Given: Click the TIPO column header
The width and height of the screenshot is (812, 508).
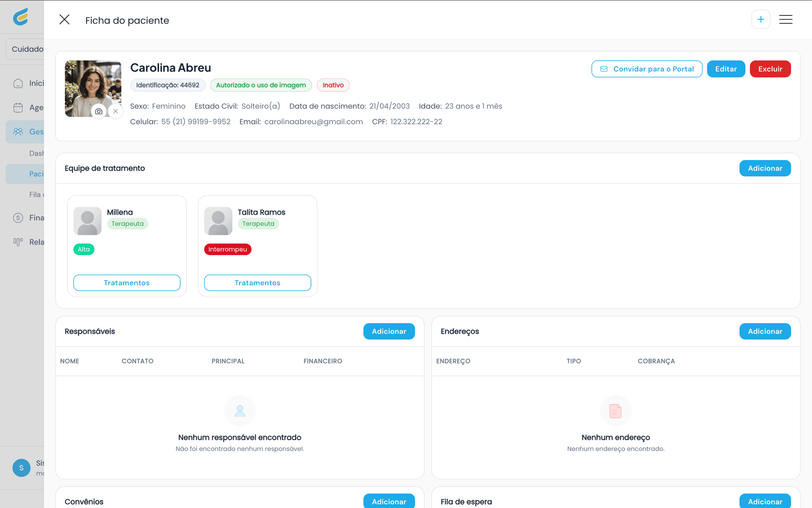Looking at the screenshot, I should click(x=574, y=361).
